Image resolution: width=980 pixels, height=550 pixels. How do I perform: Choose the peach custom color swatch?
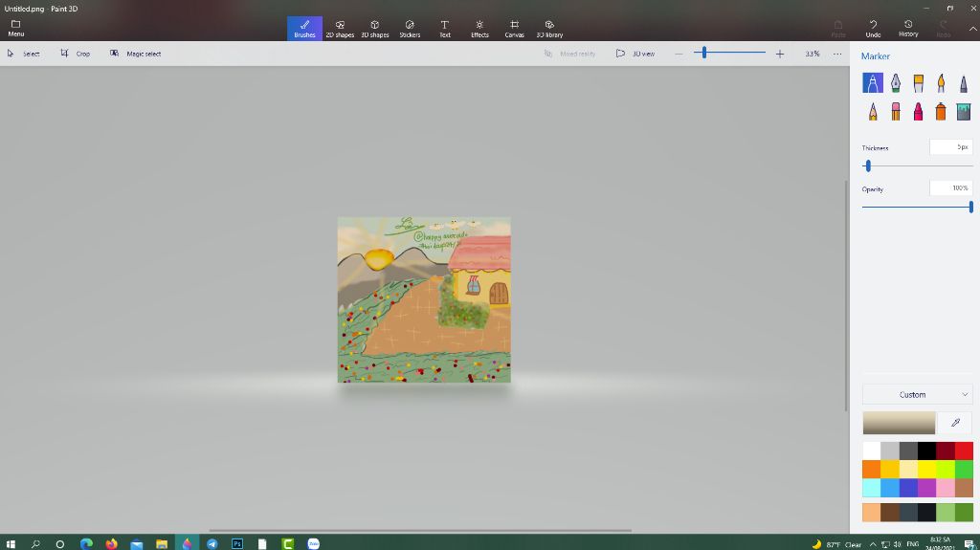point(871,512)
